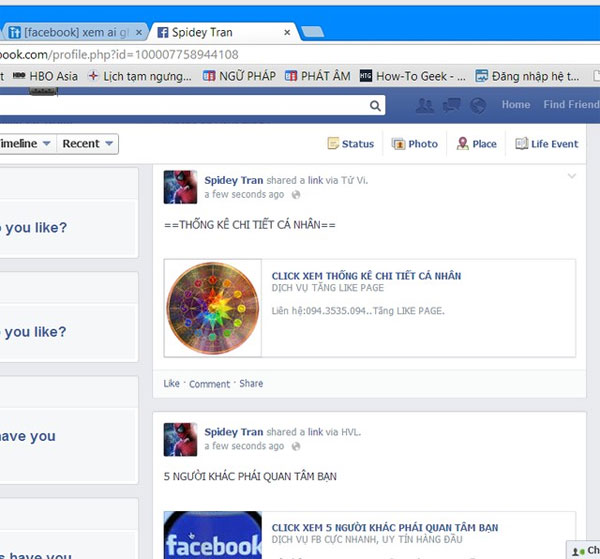The image size is (600, 559).
Task: Click 'HVL' app link
Action: (351, 432)
